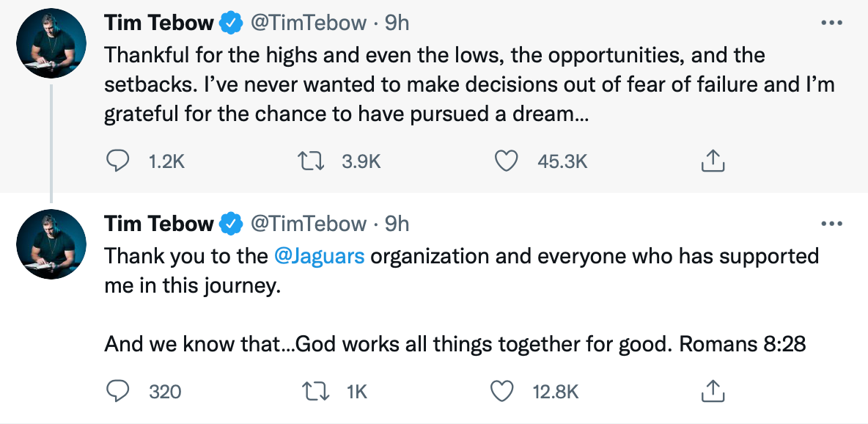Share the first Tim Tebow tweet

click(713, 161)
